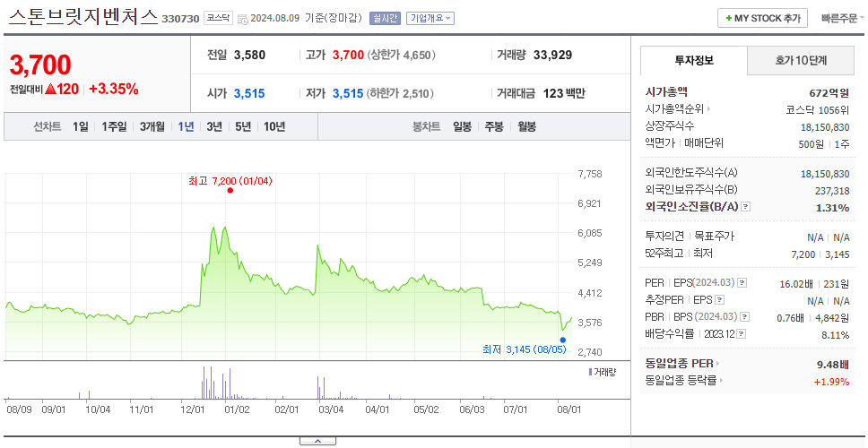Click the 하한가 2,510 text
The width and height of the screenshot is (868, 448).
(400, 94)
